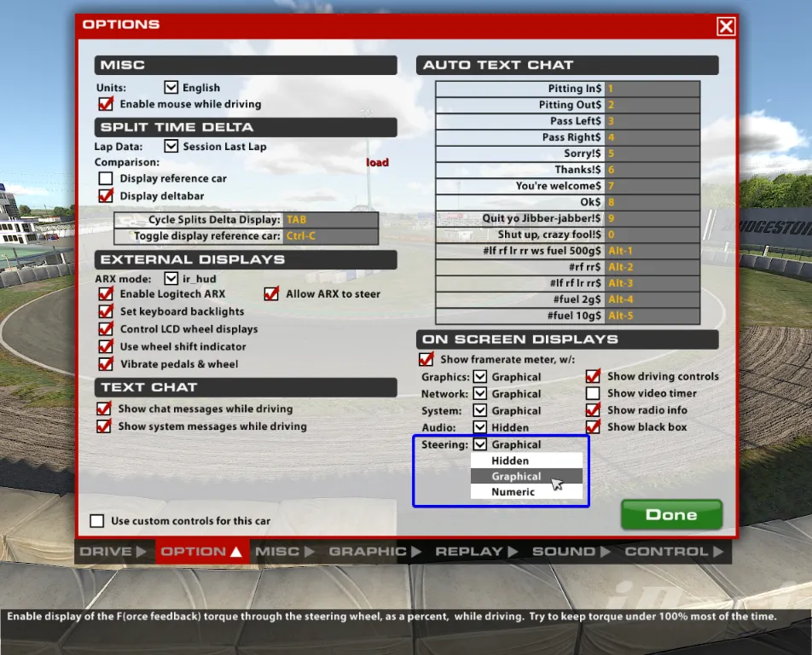The image size is (812, 655).
Task: Select Hidden in the Steering dropdown list
Action: coord(526,461)
